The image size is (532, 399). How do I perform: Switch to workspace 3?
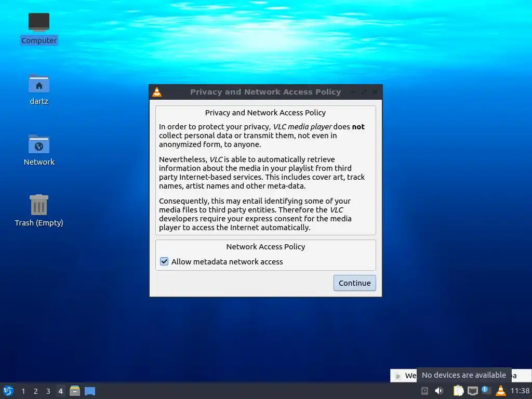pos(48,391)
